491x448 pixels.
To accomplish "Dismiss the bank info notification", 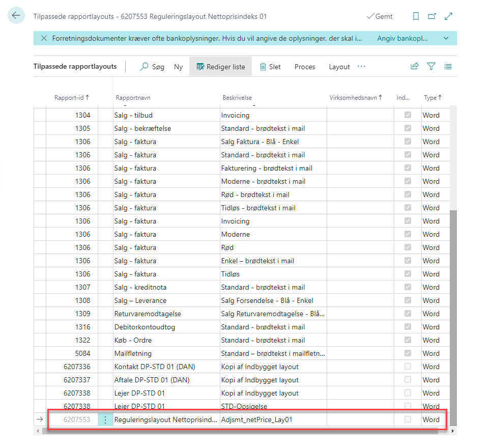I will [x=44, y=38].
